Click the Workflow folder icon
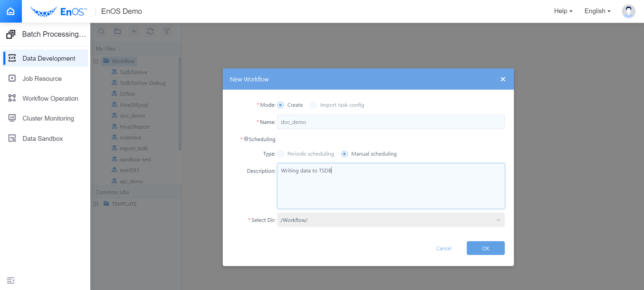Screen dimensions: 644x290 click(106, 61)
